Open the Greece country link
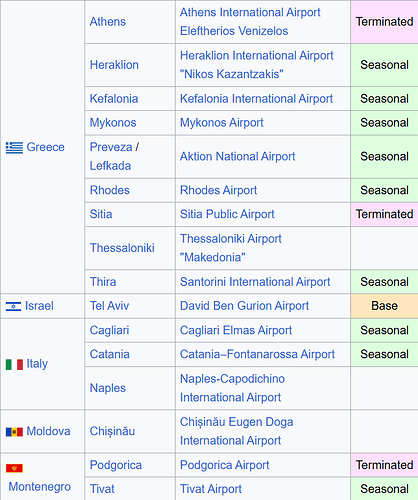The image size is (418, 500). click(x=45, y=147)
